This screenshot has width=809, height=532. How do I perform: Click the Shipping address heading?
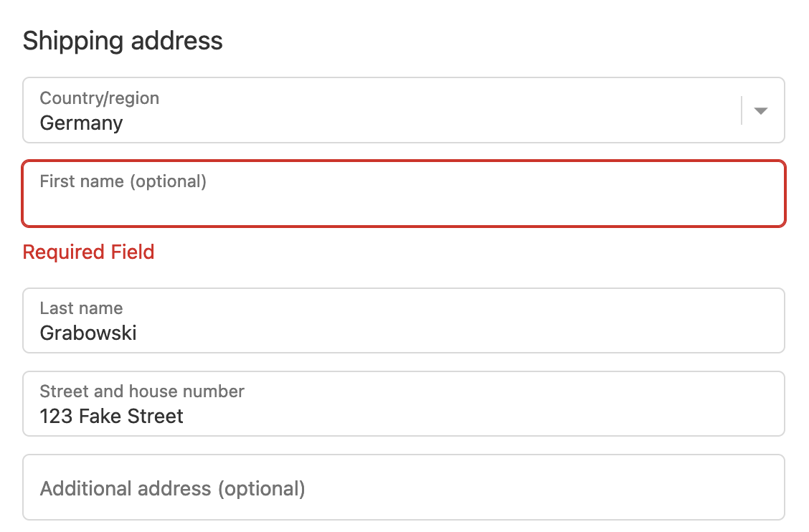pos(123,41)
